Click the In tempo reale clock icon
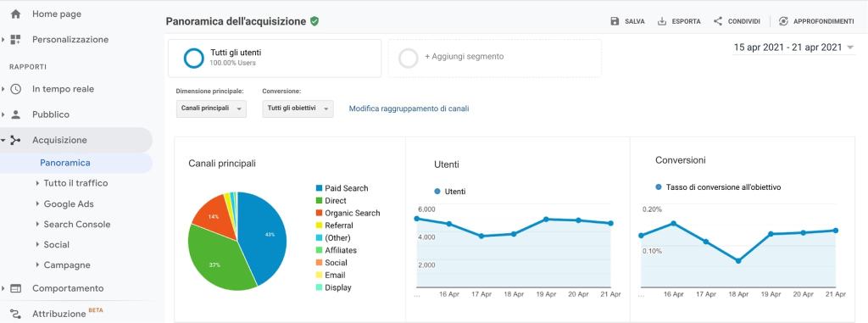The image size is (868, 323). point(15,89)
